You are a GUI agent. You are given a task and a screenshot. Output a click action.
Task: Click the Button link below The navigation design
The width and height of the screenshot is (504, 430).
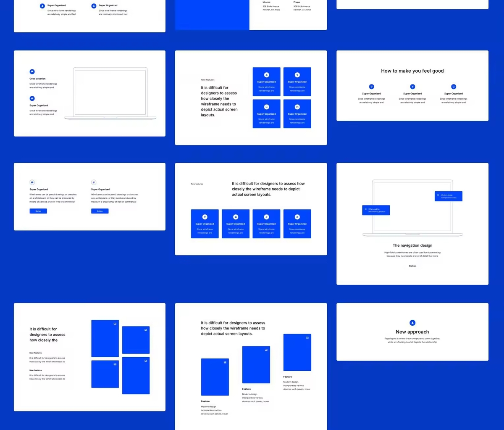tap(412, 266)
